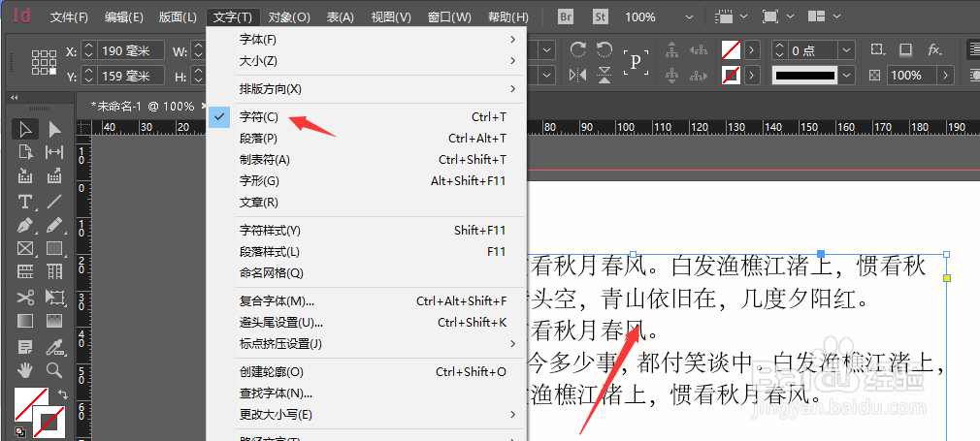The width and height of the screenshot is (980, 441).
Task: Expand the control-bar stroke color arrow
Action: 751,76
